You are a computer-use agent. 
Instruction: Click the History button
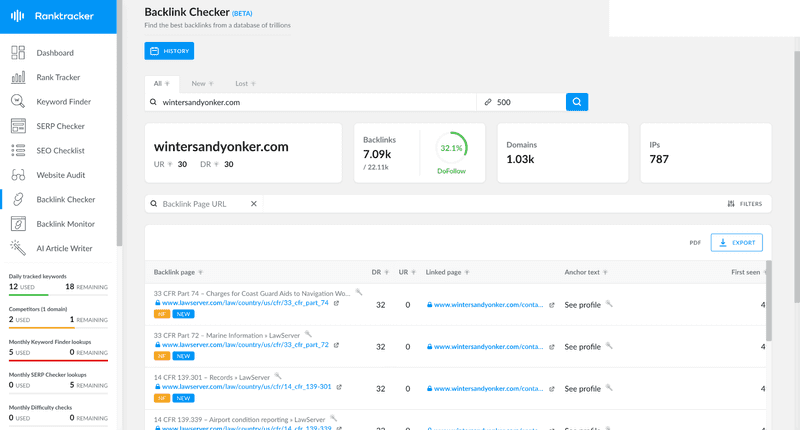coord(169,51)
